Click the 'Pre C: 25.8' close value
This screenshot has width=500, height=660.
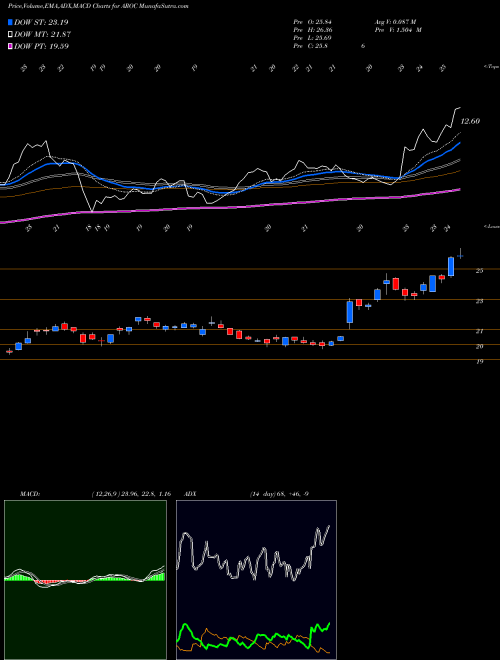(x=311, y=46)
